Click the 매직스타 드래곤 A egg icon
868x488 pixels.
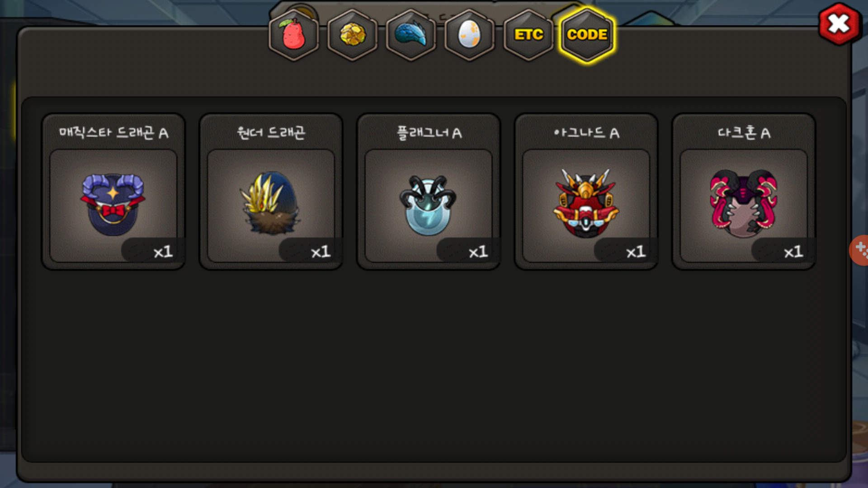click(113, 205)
